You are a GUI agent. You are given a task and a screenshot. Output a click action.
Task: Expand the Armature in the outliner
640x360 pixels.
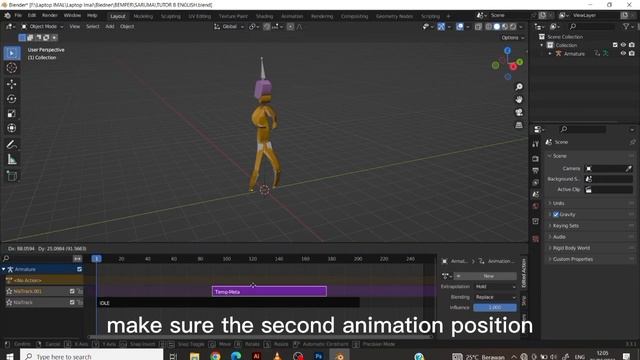point(550,53)
